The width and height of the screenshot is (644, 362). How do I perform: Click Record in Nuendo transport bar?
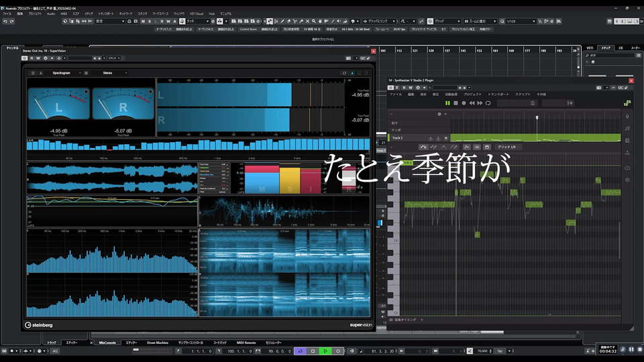click(x=338, y=351)
